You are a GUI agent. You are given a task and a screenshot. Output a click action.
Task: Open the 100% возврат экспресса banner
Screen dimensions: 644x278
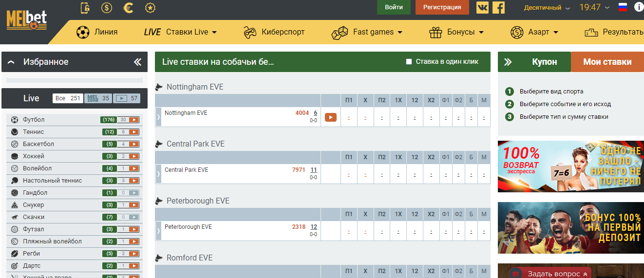point(570,167)
